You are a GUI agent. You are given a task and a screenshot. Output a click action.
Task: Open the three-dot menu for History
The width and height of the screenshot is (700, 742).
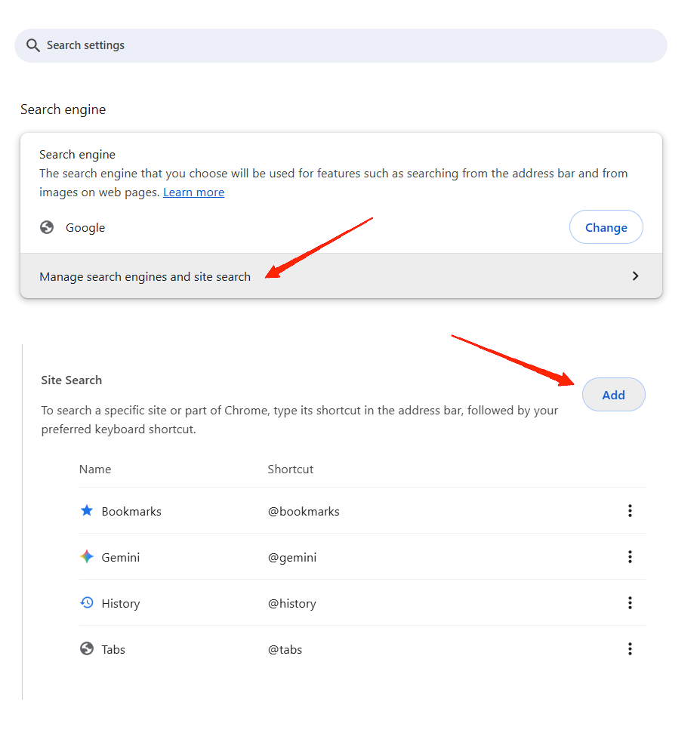click(x=630, y=603)
